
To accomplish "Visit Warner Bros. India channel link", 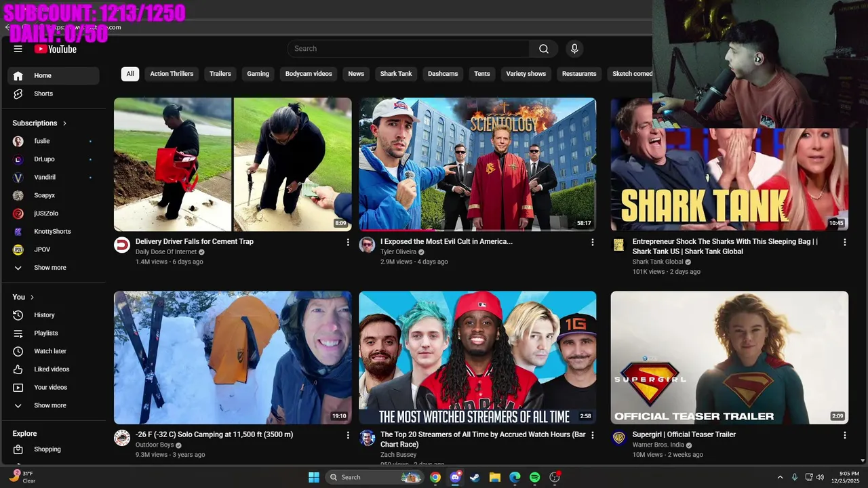I will [658, 445].
